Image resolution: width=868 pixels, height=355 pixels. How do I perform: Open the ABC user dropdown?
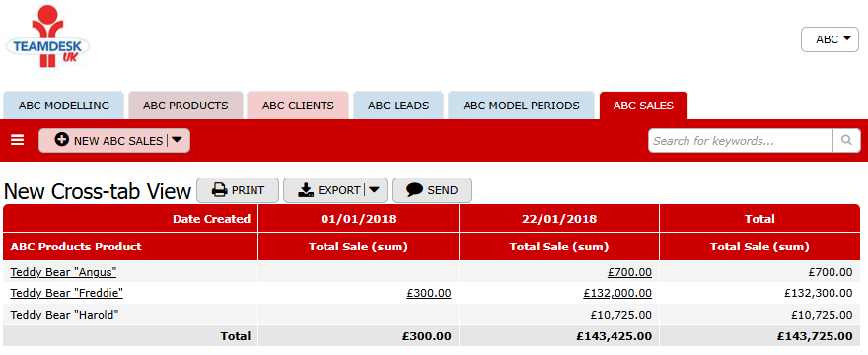pos(830,39)
